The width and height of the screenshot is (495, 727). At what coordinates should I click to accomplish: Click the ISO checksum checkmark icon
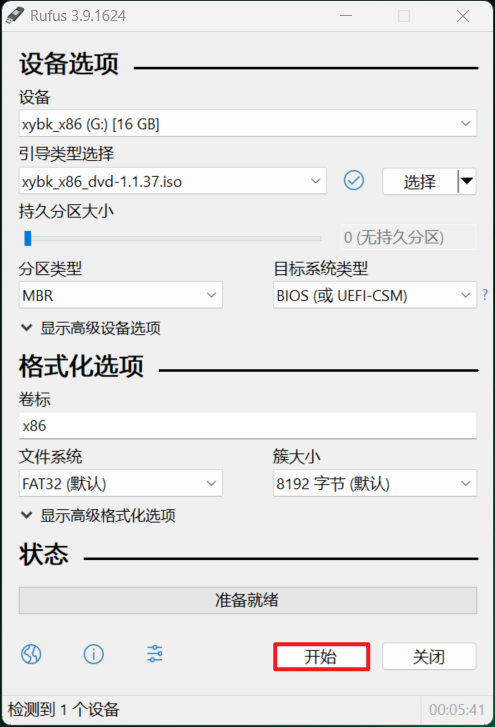354,180
